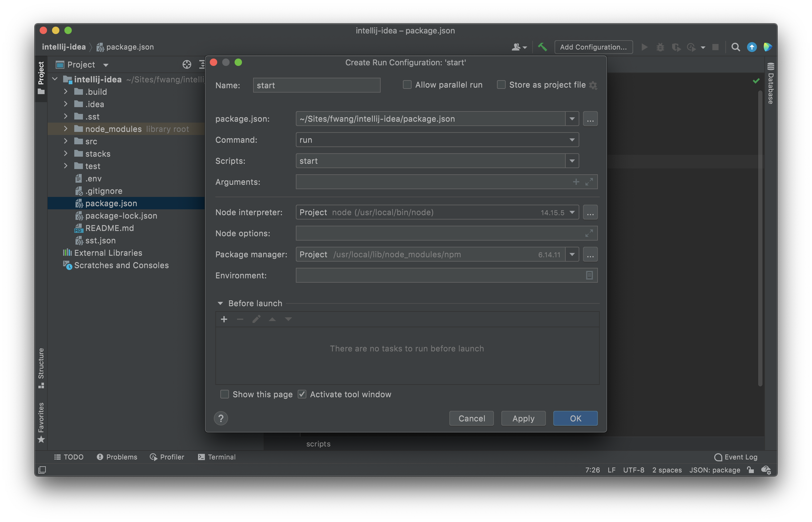Add a Before launch task with plus icon
812x522 pixels.
point(224,319)
